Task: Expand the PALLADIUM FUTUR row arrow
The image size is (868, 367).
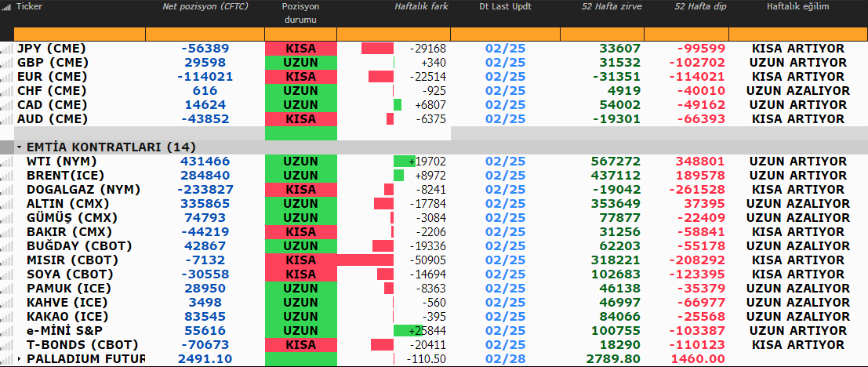Action: click(x=19, y=359)
